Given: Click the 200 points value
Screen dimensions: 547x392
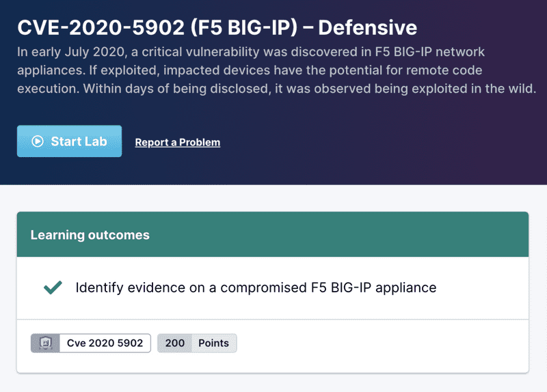Looking at the screenshot, I should pyautogui.click(x=175, y=343).
